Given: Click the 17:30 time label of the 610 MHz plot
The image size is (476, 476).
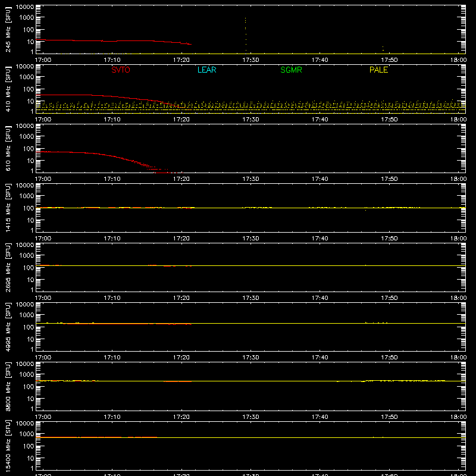Looking at the screenshot, I should coord(250,179).
